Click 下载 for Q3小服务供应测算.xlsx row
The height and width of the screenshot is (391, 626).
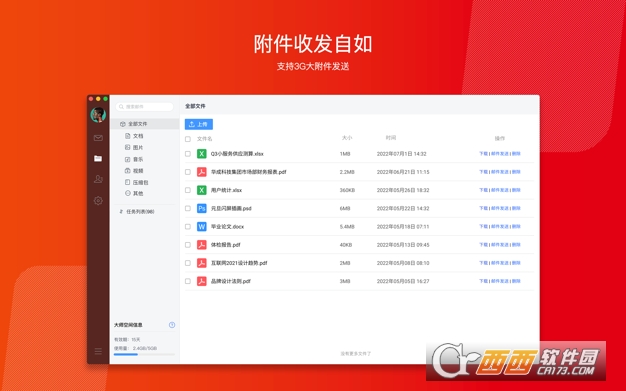(483, 154)
